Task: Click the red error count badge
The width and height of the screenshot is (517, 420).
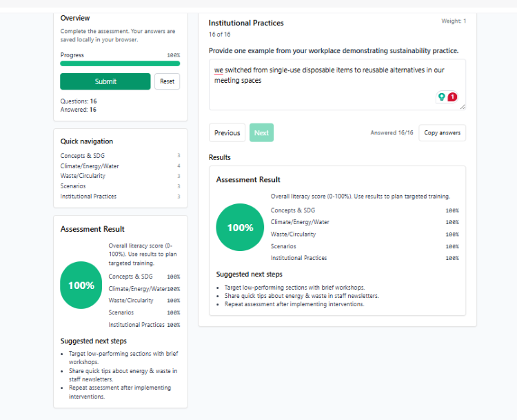Action: [452, 97]
